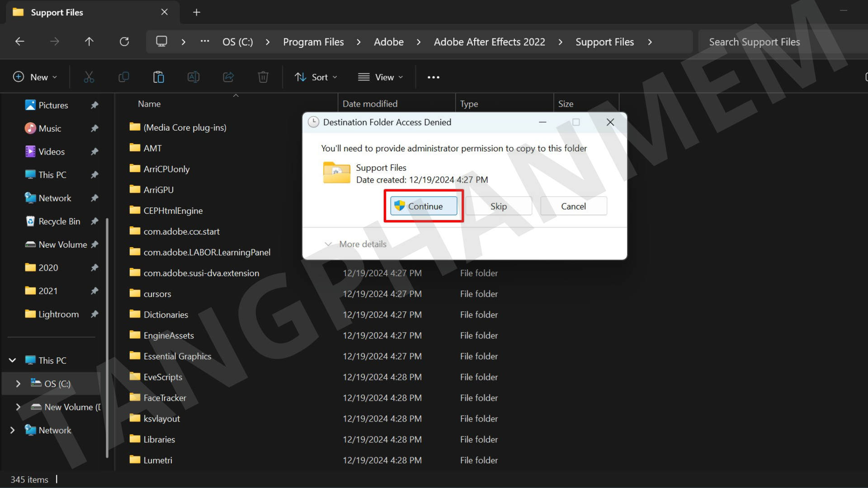Click the Share icon in toolbar

(228, 77)
